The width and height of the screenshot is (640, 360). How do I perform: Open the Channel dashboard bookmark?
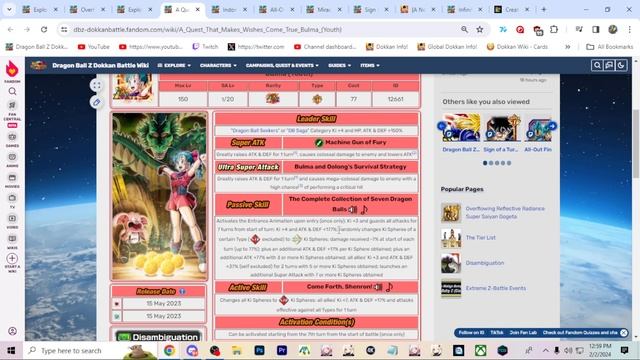(x=325, y=47)
